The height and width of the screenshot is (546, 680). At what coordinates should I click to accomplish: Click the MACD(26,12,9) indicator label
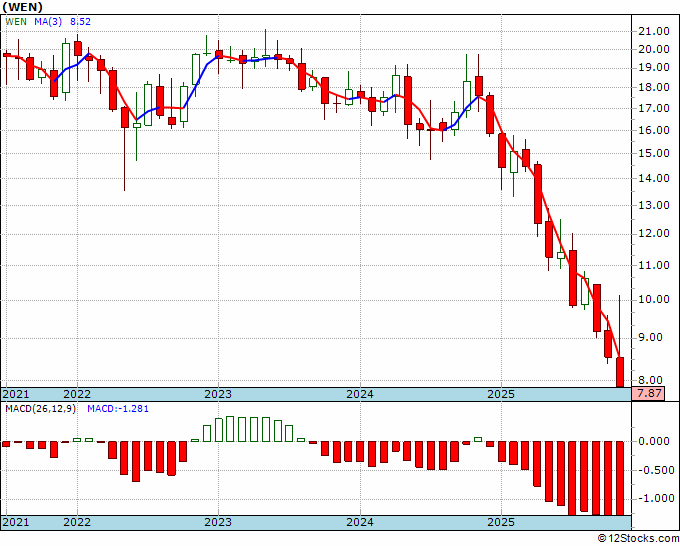click(41, 409)
